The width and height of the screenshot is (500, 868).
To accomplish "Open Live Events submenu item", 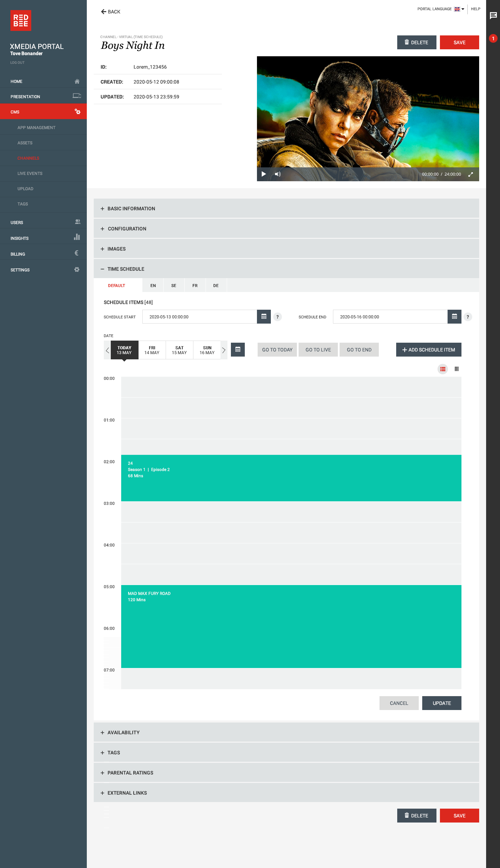I will (43, 173).
